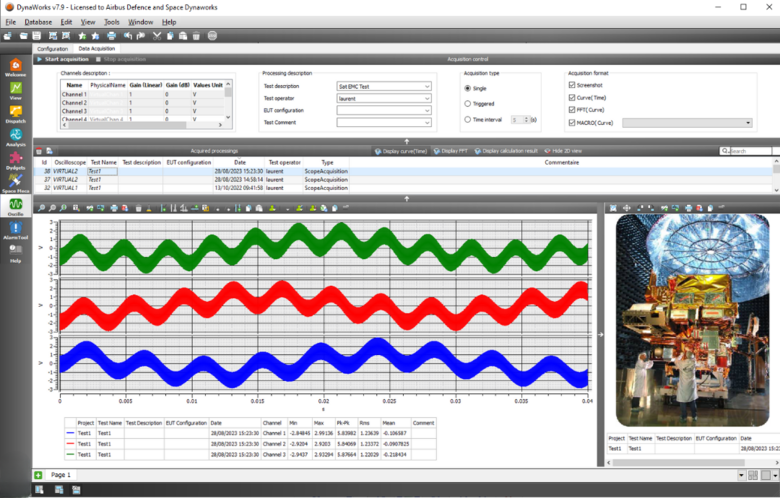Open the Edit menu
Viewport: 780px width, 498px height.
tap(66, 22)
